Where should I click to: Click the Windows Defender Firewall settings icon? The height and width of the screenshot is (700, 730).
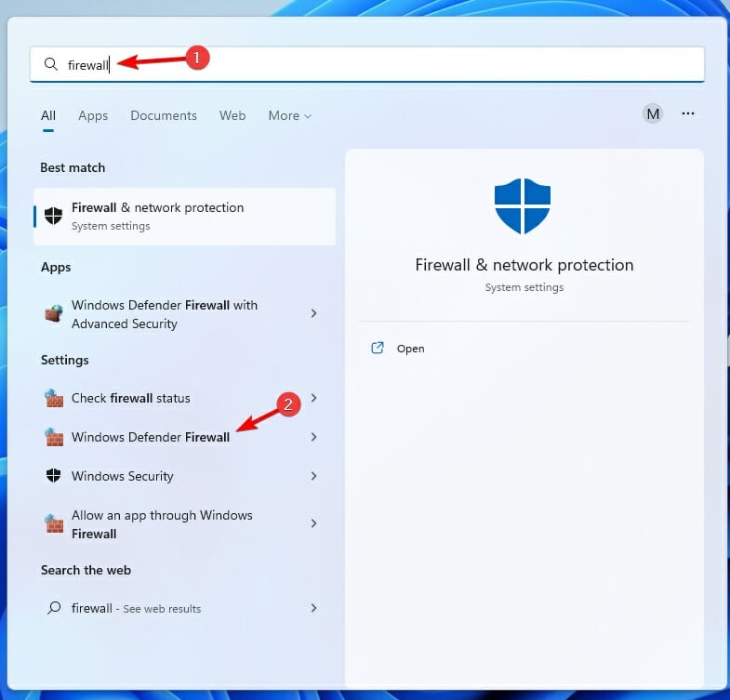pos(54,437)
